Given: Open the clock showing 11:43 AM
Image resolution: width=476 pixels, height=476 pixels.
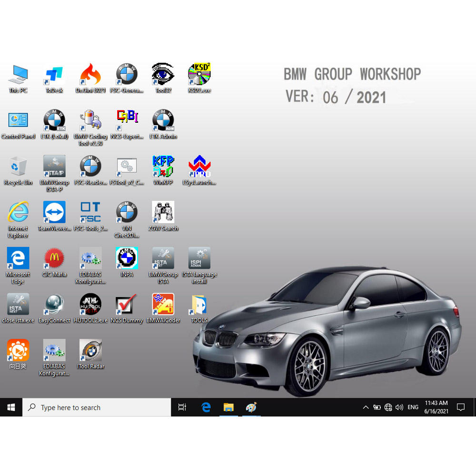Looking at the screenshot, I should click(436, 407).
